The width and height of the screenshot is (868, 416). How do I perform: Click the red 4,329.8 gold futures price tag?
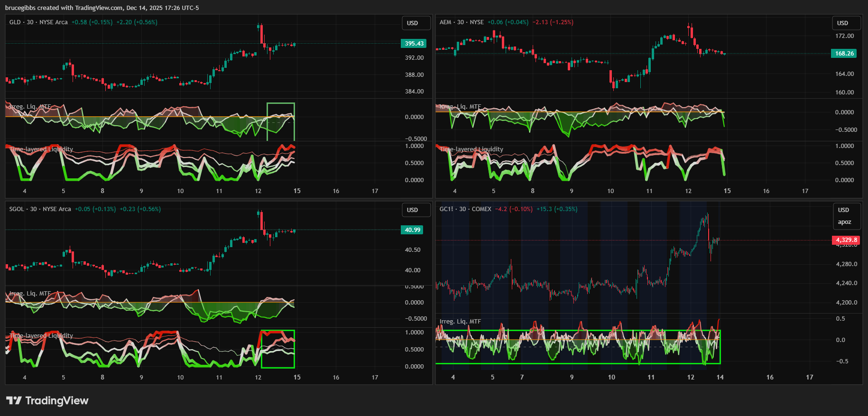pos(846,240)
